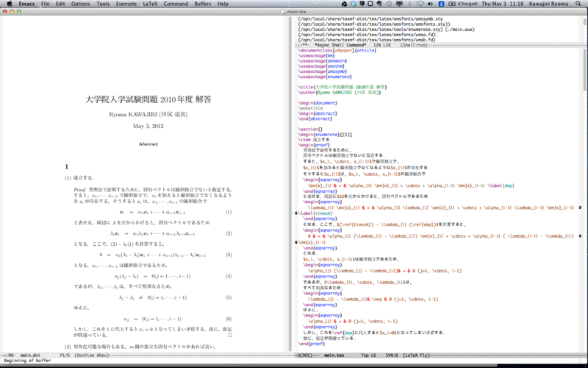The image size is (588, 368).
Task: Click the \begin{document} line
Action: 318,103
